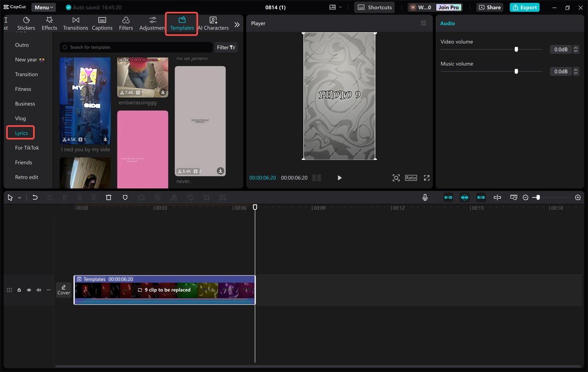Viewport: 588px width, 372px height.
Task: Expand the select tool mode arrow
Action: (x=20, y=198)
